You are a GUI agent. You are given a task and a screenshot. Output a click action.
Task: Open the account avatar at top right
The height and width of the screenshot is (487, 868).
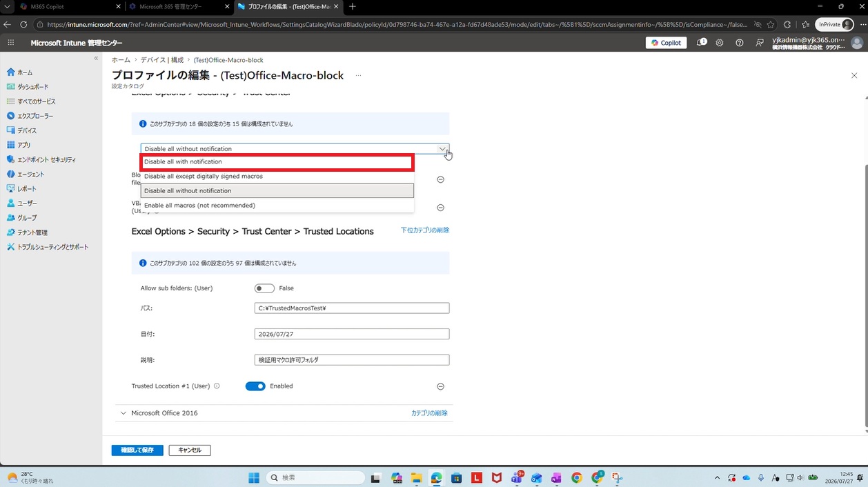pyautogui.click(x=857, y=43)
